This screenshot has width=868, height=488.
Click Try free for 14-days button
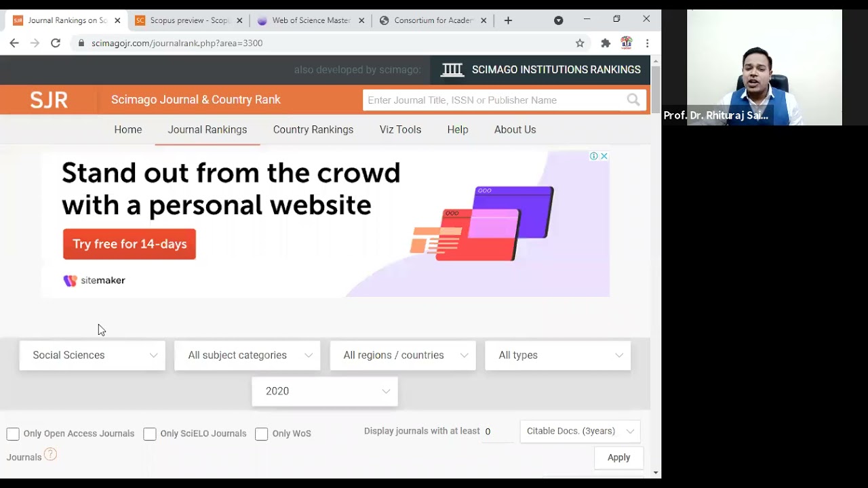pyautogui.click(x=130, y=244)
